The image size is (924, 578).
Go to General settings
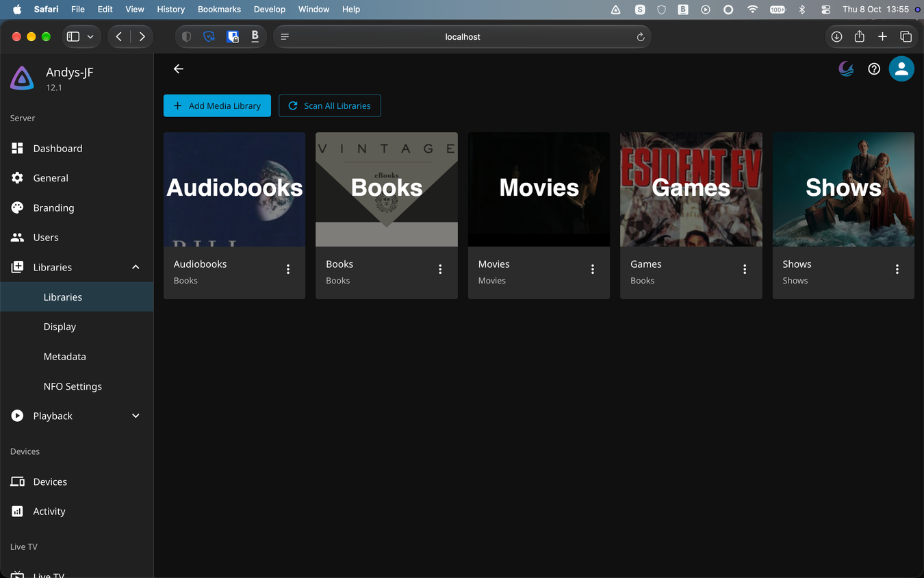(77, 178)
